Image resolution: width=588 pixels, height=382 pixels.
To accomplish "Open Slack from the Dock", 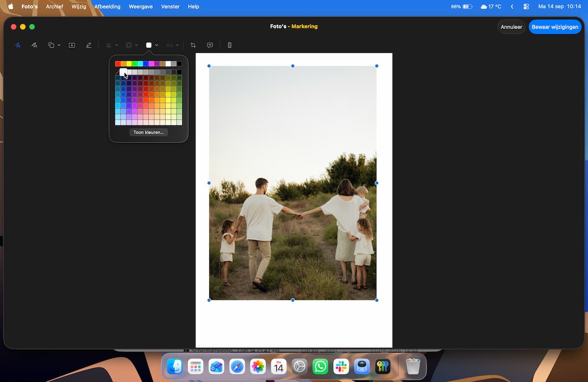I will point(341,366).
